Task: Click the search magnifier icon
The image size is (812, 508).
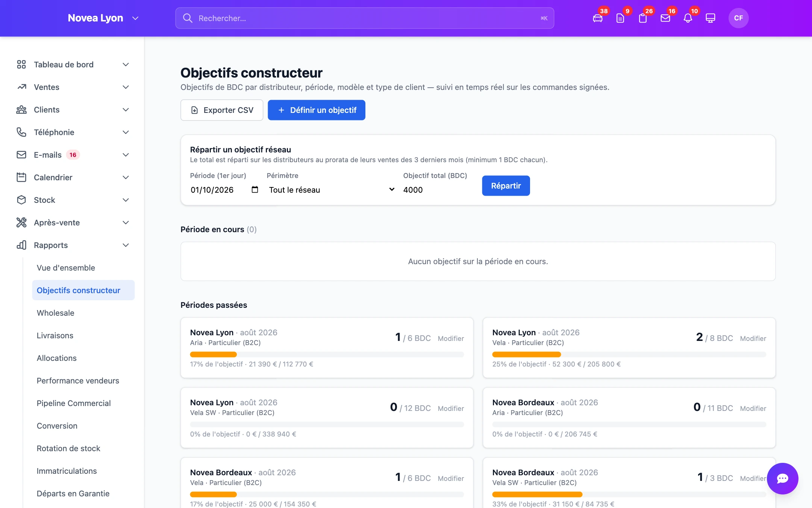Action: coord(188,18)
